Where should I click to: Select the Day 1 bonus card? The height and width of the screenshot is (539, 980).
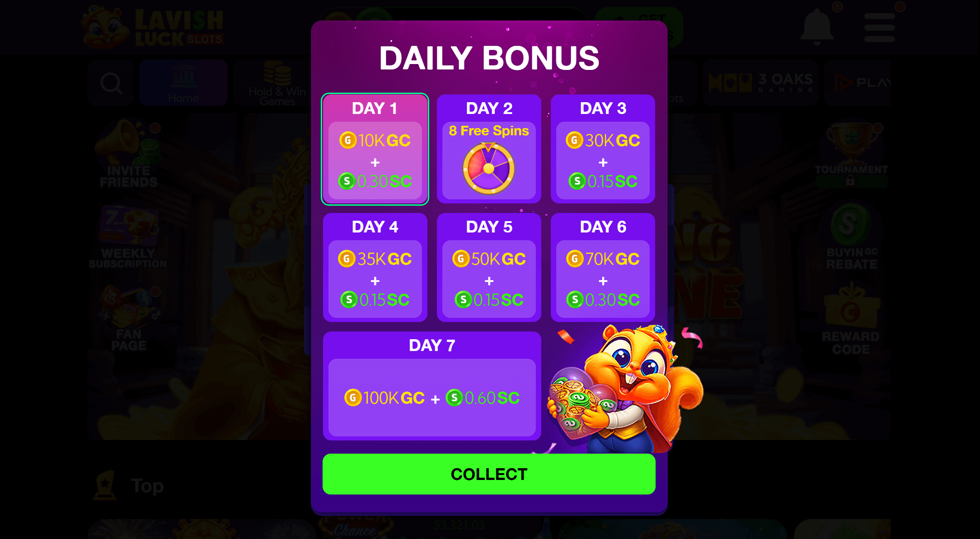tap(375, 149)
